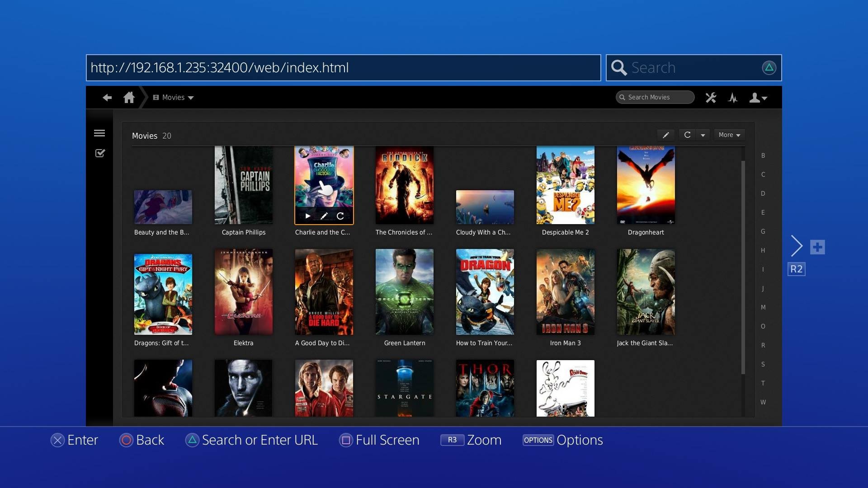868x488 pixels.
Task: Play Charlie and the Chocolate Factory
Action: coord(308,216)
